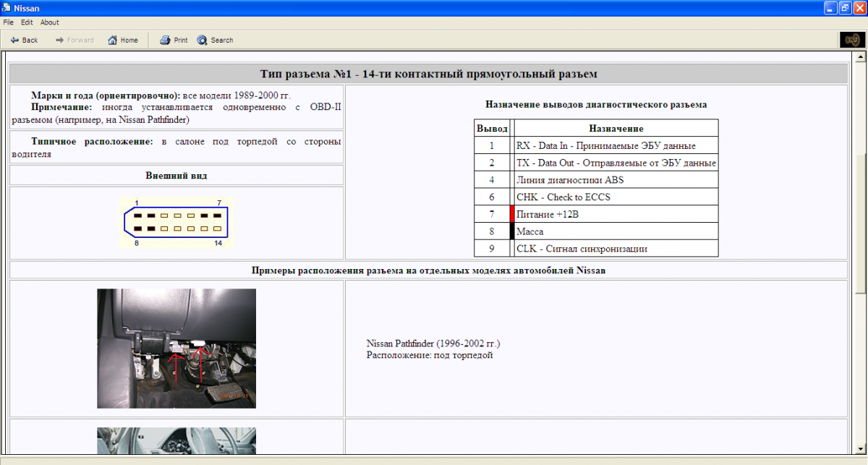Open the File menu

point(9,22)
